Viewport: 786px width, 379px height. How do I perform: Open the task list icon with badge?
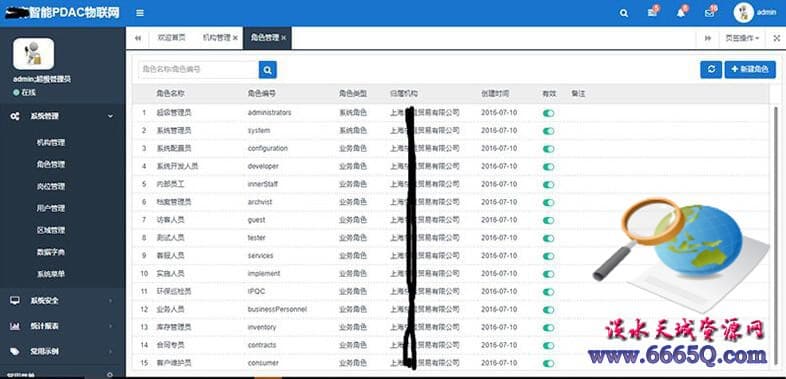pyautogui.click(x=652, y=13)
